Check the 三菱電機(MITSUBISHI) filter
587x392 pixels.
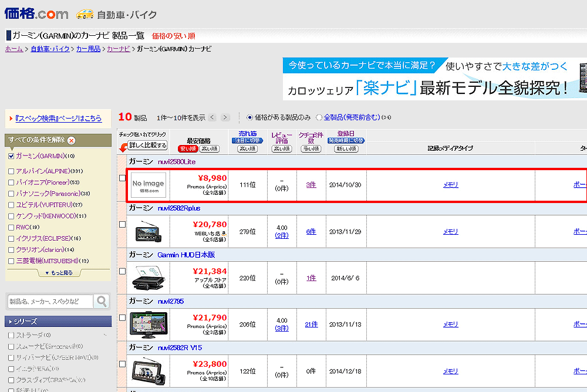click(x=11, y=261)
